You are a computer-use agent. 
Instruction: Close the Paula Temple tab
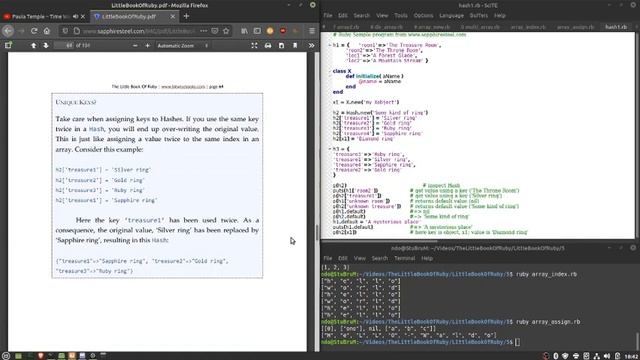[83, 16]
